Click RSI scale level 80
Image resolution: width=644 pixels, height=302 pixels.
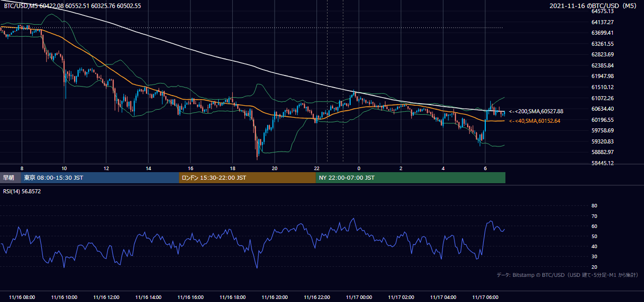[594, 206]
